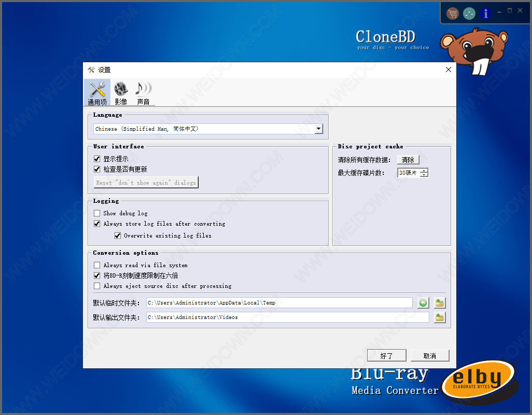Switch to the Sound (声音) settings tab
The image size is (532, 415).
143,93
